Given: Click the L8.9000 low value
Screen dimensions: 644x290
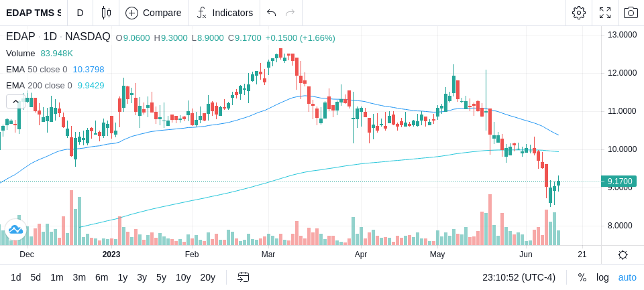Looking at the screenshot, I should tap(208, 38).
